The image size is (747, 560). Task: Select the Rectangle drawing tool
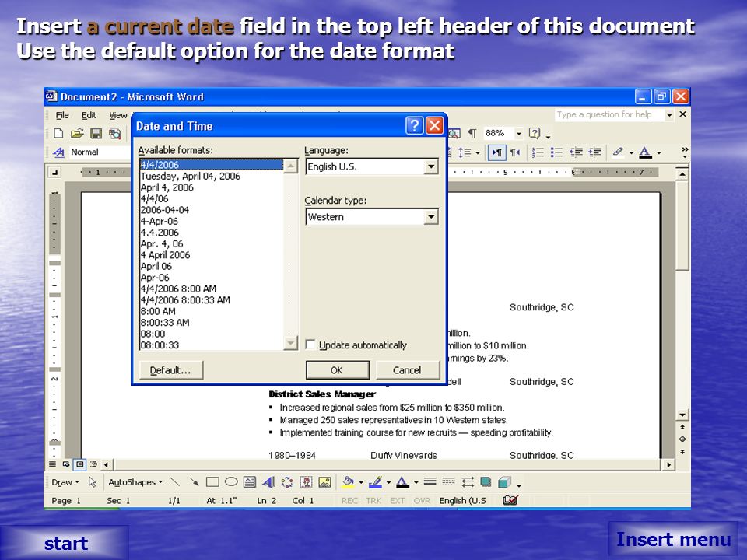[212, 482]
